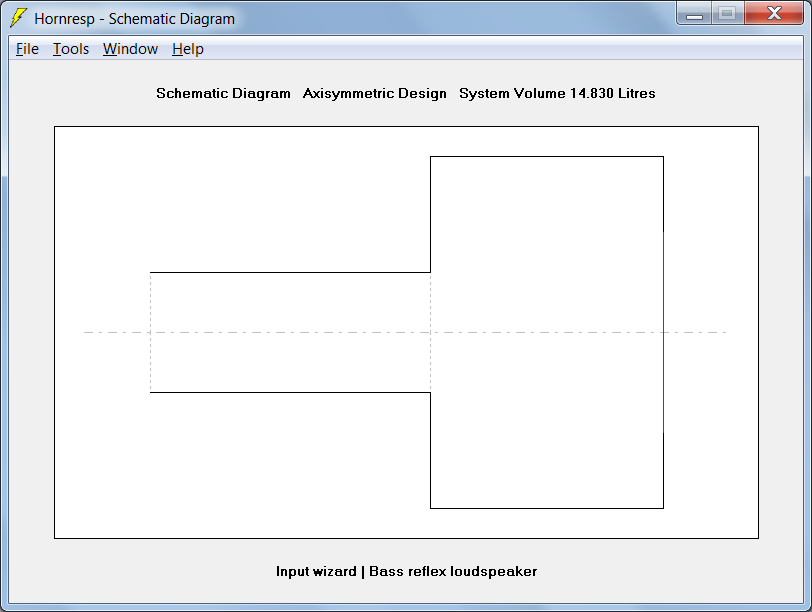Viewport: 812px width, 612px height.
Task: Click the 'Input wizard | Bass reflex loudspeaker' caption
Action: [407, 571]
